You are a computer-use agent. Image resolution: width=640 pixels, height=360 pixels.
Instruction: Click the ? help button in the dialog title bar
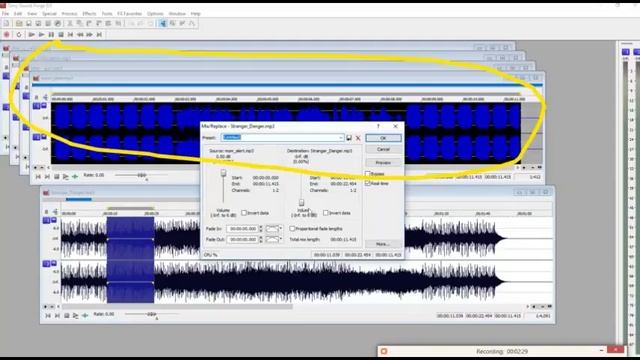coord(378,126)
